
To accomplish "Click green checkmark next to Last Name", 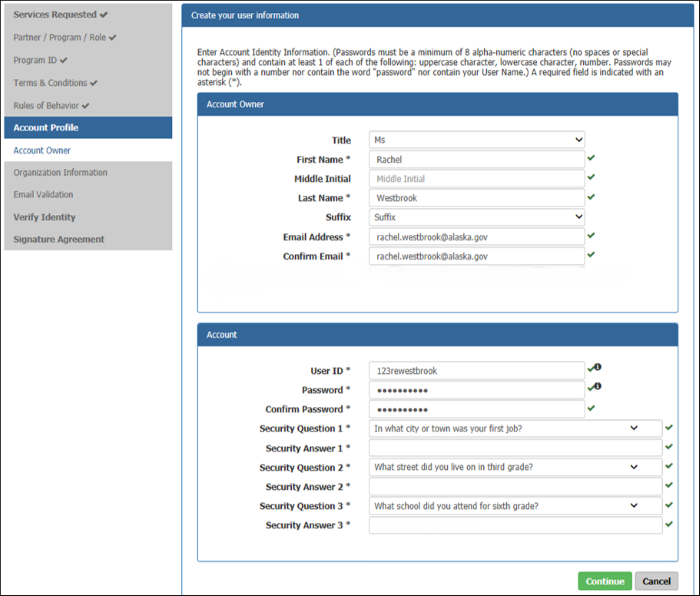I will (591, 197).
